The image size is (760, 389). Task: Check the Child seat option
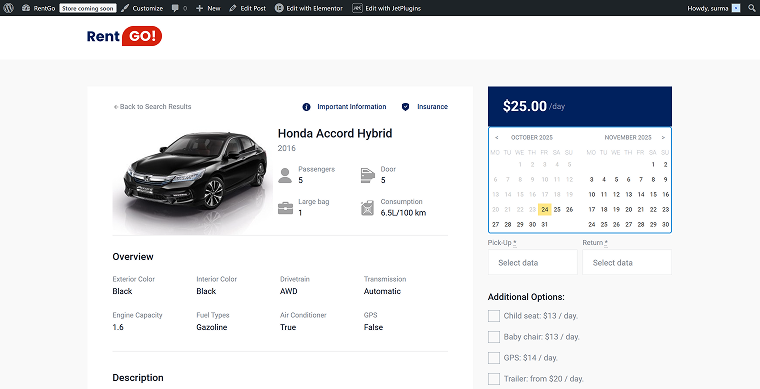click(494, 316)
